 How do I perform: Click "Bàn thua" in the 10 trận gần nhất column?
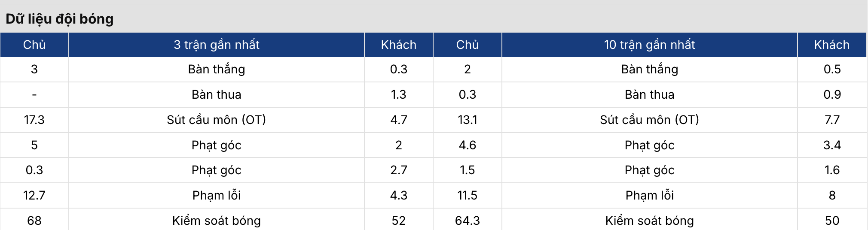pyautogui.click(x=649, y=94)
